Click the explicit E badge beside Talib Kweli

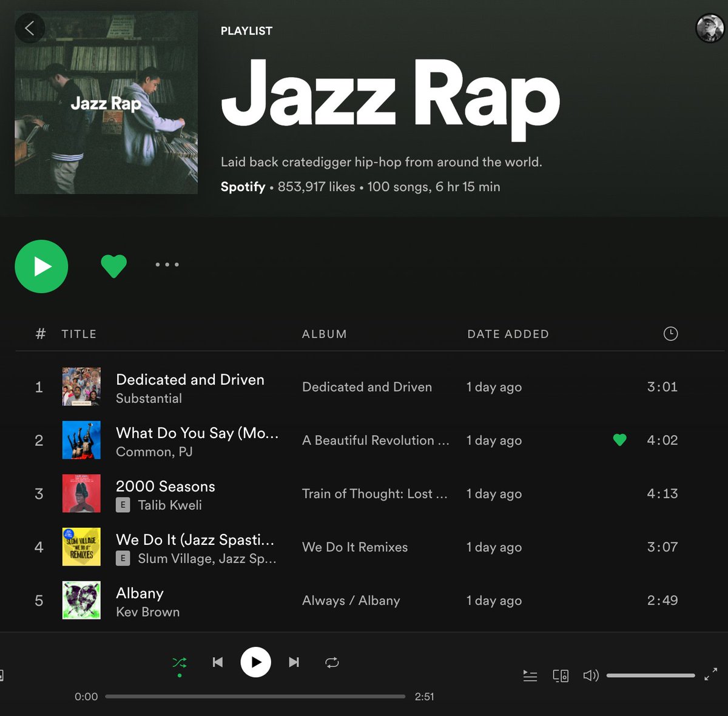click(x=123, y=505)
